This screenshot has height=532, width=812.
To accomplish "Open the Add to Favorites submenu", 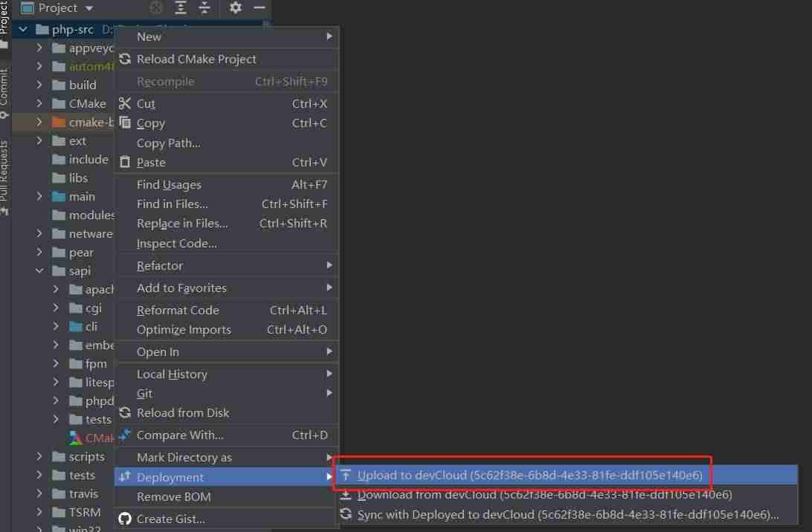I will [x=226, y=288].
